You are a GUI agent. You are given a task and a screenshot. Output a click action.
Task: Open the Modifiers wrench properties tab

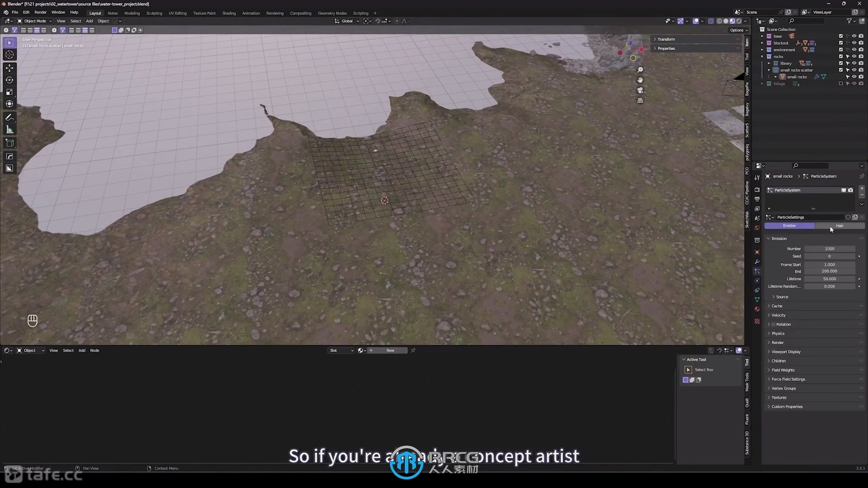pyautogui.click(x=757, y=262)
